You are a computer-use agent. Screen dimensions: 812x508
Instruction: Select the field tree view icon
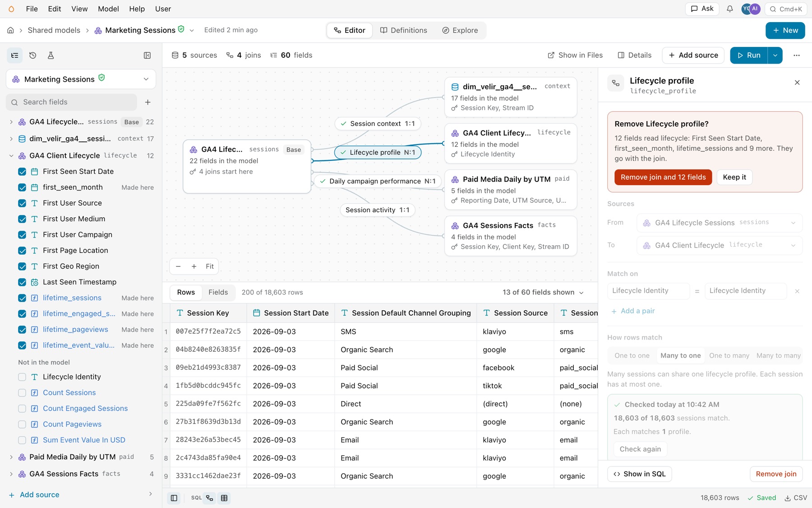pos(15,56)
